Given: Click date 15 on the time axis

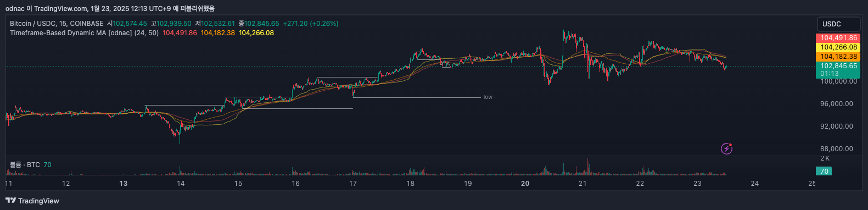Looking at the screenshot, I should click(238, 184).
